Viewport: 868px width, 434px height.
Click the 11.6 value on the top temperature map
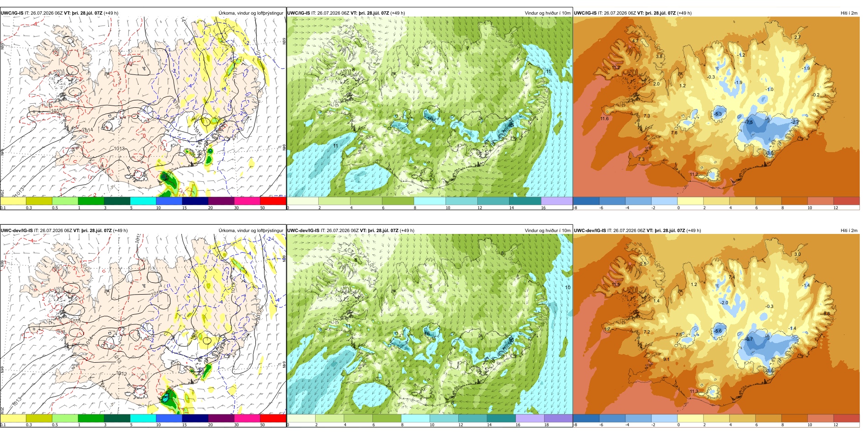[604, 118]
